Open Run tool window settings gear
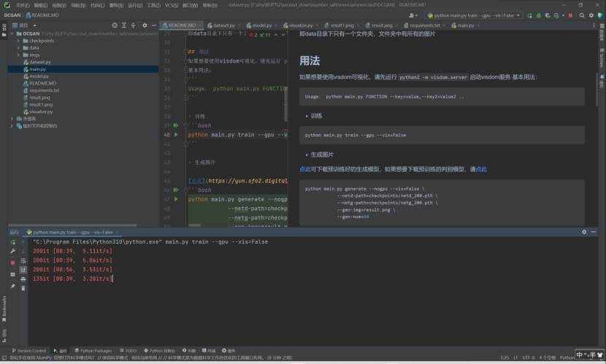Image resolution: width=606 pixels, height=364 pixels. point(584,232)
